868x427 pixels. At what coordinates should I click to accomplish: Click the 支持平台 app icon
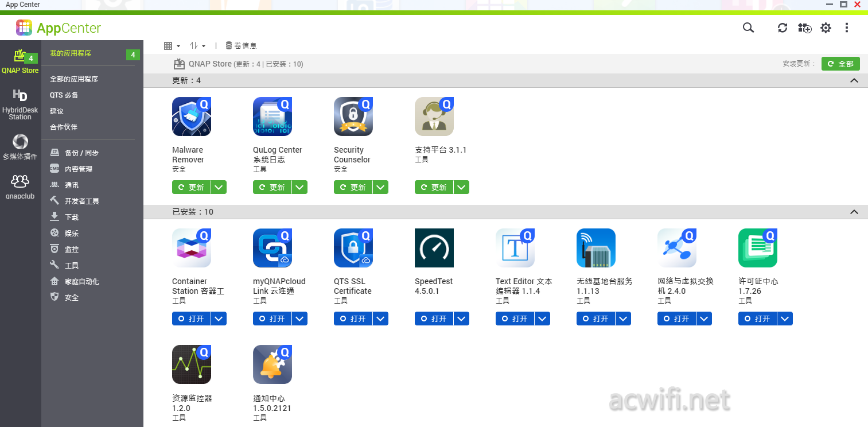[x=434, y=117]
